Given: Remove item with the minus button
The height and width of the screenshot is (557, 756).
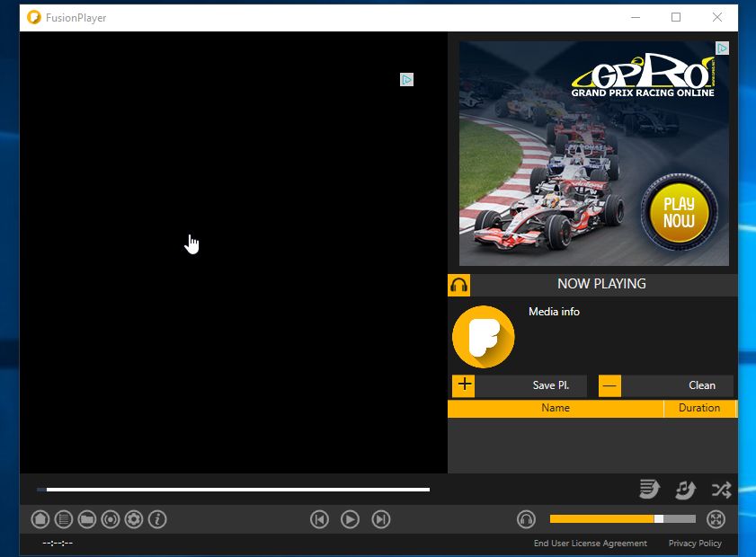Looking at the screenshot, I should (609, 386).
